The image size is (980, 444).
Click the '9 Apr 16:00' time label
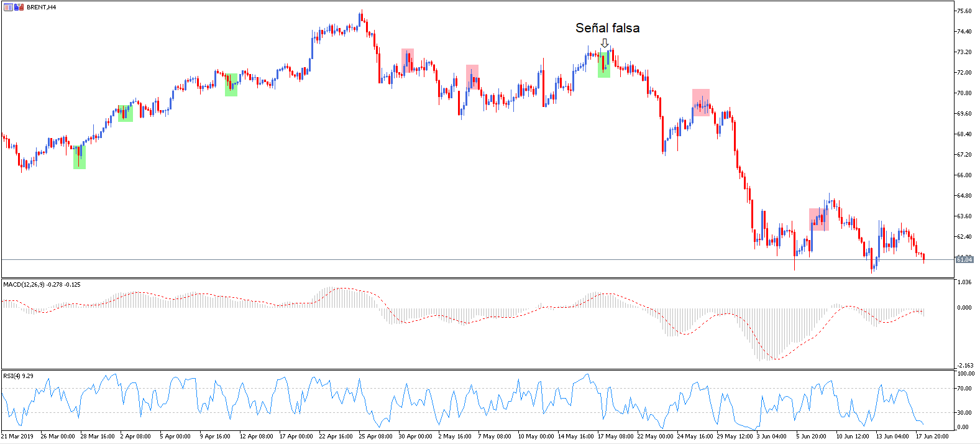pyautogui.click(x=215, y=437)
